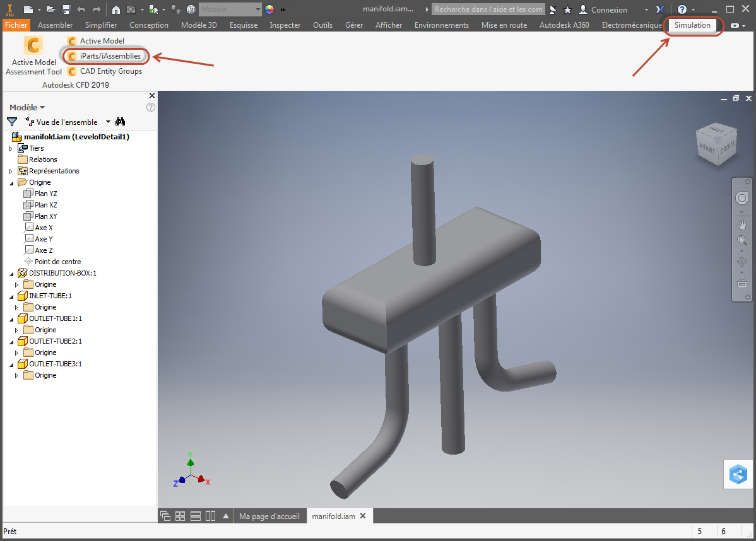Screen dimensions: 756x541
Task: Open the shared views share icon
Action: point(738,475)
